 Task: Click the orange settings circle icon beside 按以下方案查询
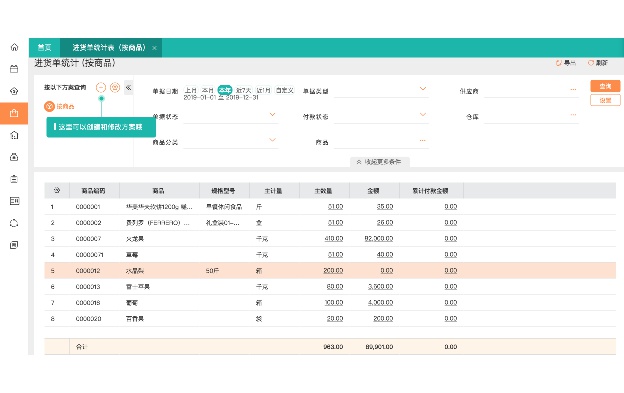tap(115, 88)
